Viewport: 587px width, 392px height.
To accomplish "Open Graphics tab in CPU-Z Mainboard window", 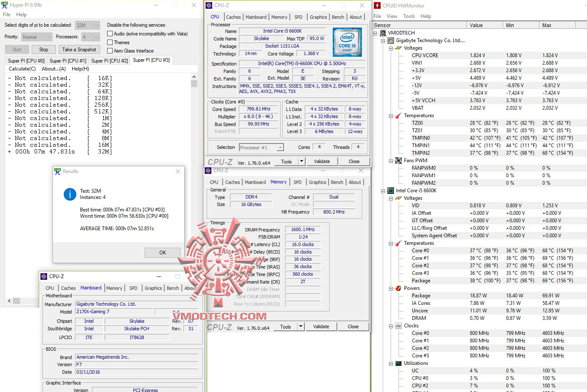I will point(153,288).
